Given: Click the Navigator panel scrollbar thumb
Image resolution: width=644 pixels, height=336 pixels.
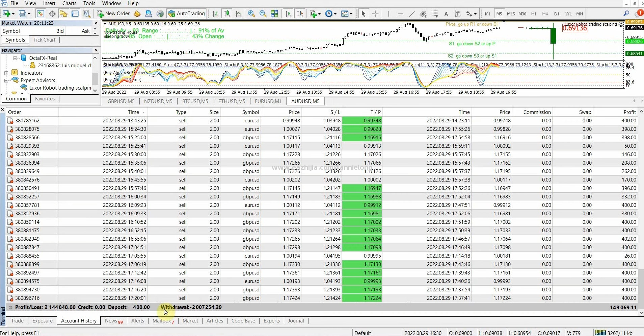Looking at the screenshot, I should pos(95,78).
